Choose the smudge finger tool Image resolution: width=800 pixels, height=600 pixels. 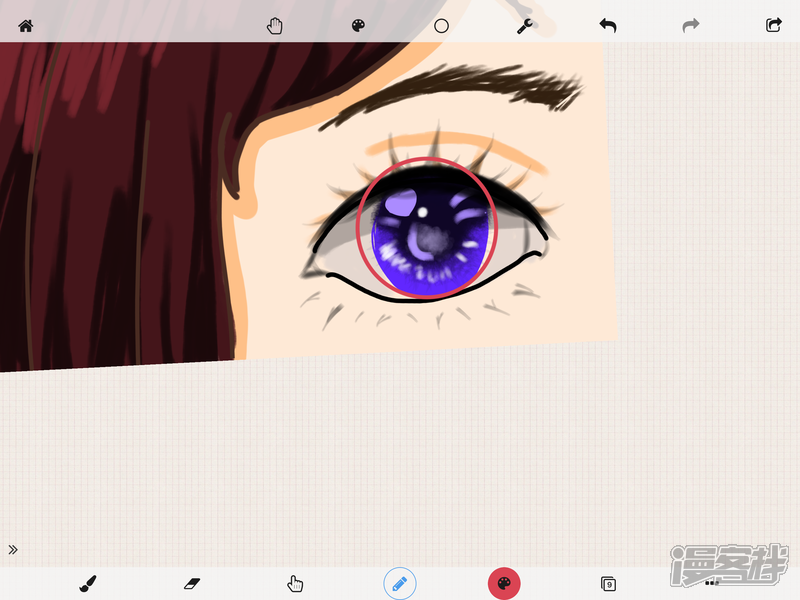(x=295, y=583)
